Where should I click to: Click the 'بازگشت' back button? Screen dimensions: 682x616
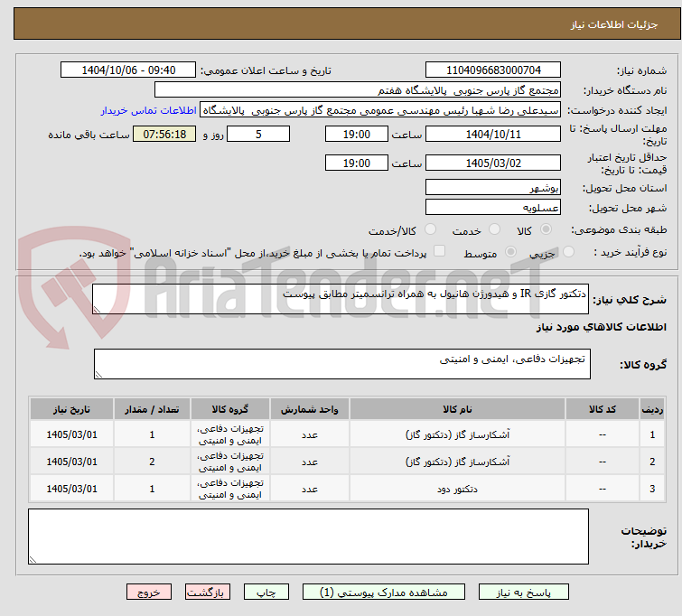click(x=208, y=593)
